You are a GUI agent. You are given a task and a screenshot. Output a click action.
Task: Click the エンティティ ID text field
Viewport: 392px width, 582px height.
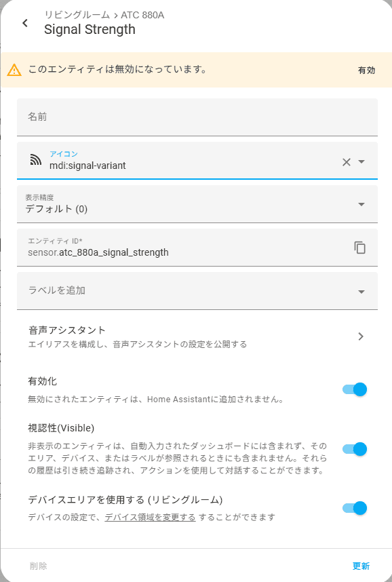[185, 248]
